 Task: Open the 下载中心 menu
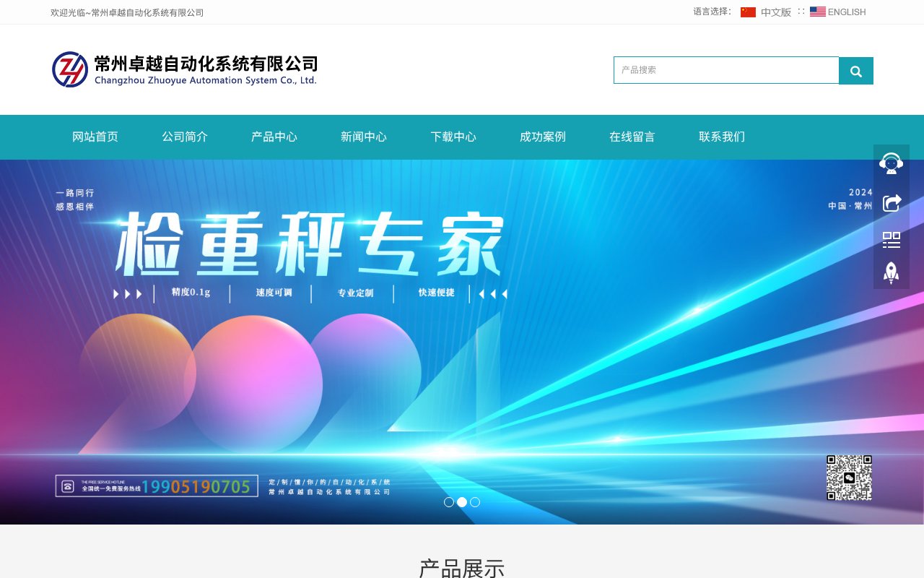pyautogui.click(x=453, y=137)
